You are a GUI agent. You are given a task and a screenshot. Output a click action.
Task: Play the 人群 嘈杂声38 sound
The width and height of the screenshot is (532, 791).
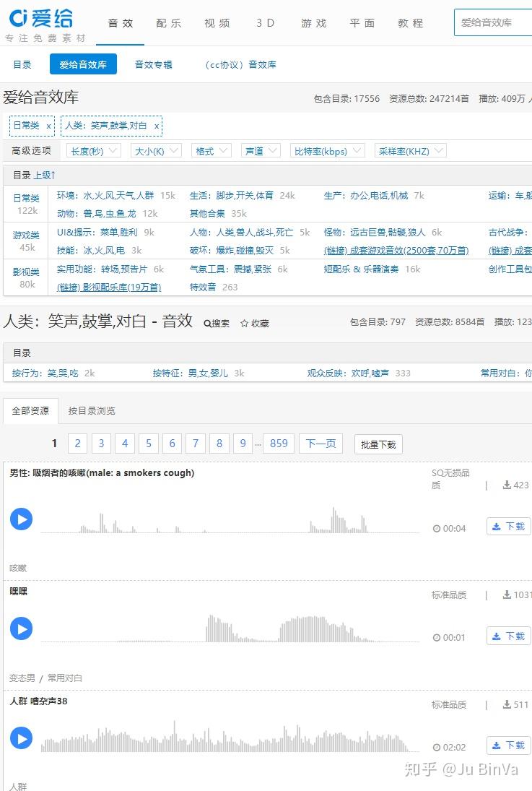pos(21,738)
